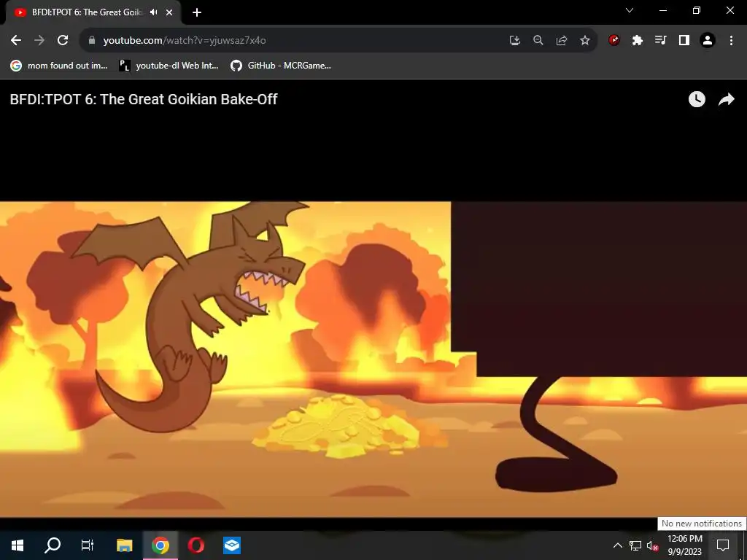Open the Windows Start menu

[18, 545]
